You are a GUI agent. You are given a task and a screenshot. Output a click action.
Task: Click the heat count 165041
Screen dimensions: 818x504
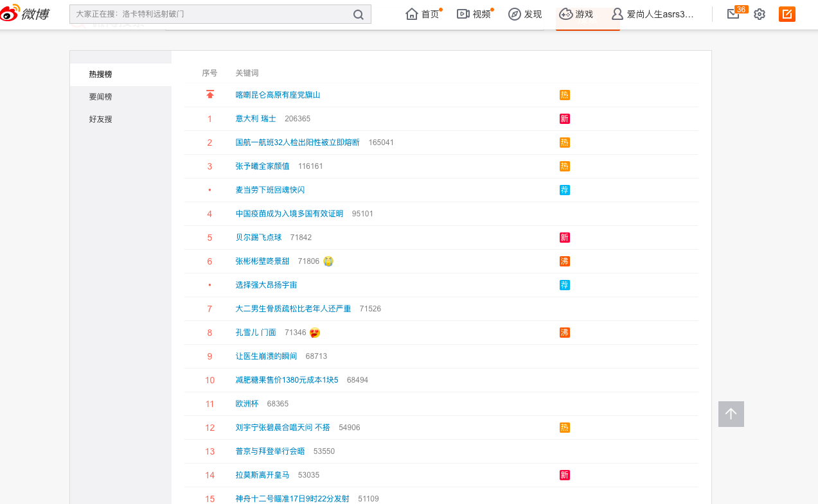[381, 143]
